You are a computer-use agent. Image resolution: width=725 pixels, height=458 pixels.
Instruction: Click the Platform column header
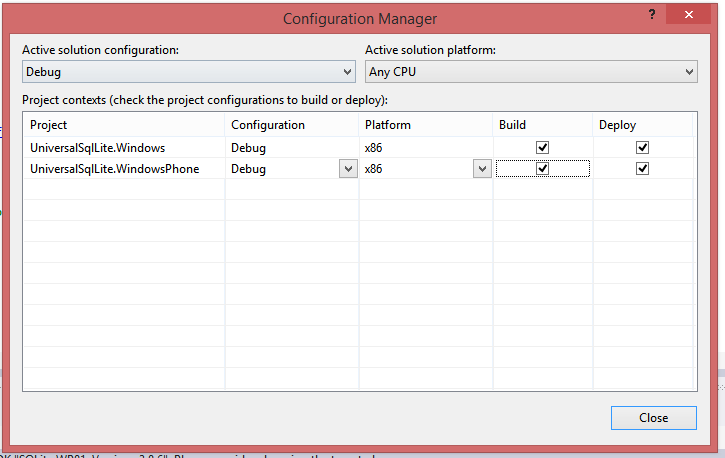click(x=426, y=125)
